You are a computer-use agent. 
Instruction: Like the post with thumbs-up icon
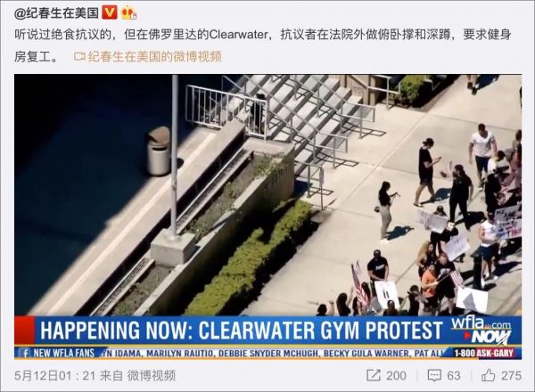489,375
